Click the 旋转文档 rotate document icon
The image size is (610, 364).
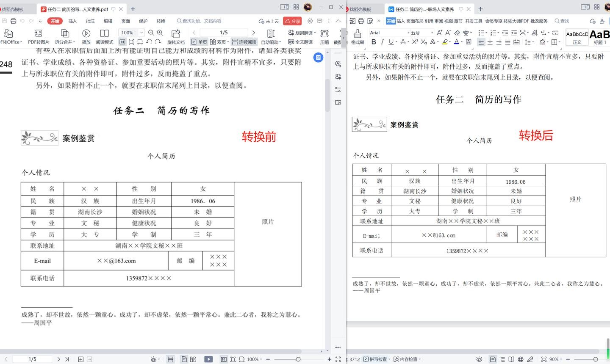[176, 36]
